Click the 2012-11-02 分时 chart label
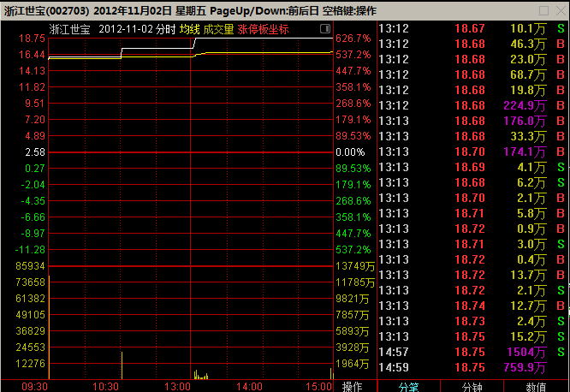Viewport: 570px width, 392px height. [x=137, y=29]
